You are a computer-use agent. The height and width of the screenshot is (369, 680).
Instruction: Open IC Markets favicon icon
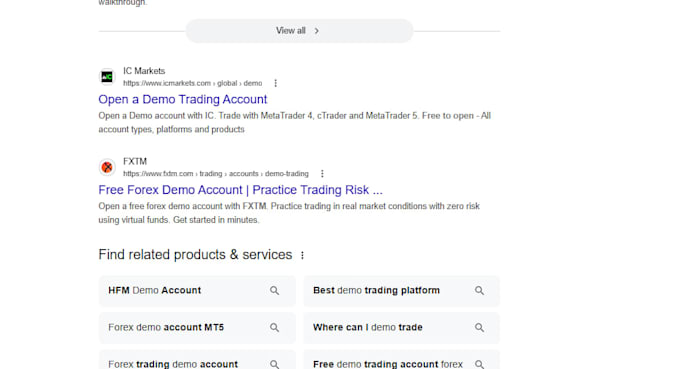107,77
